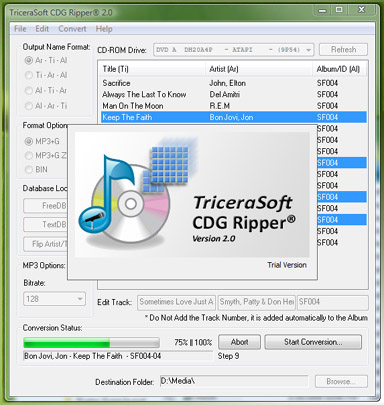Click artist R.E.M
Screen dimensions: 384x405
(219, 106)
